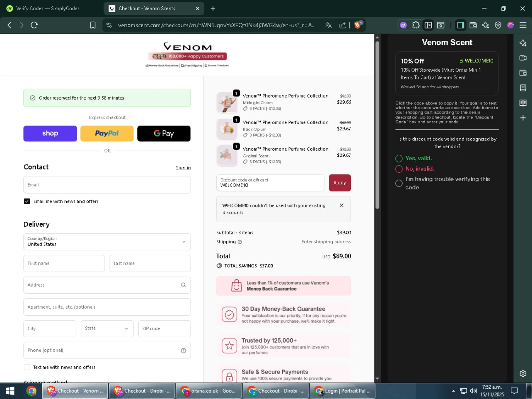Open the Brave Shields lion icon
This screenshot has width=532, height=399.
pos(358,25)
